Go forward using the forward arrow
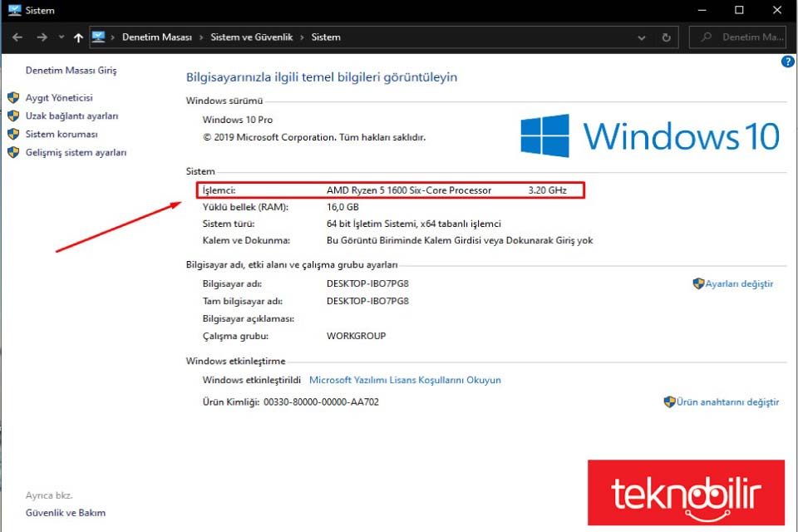Screen dimensions: 798x532 (42, 37)
